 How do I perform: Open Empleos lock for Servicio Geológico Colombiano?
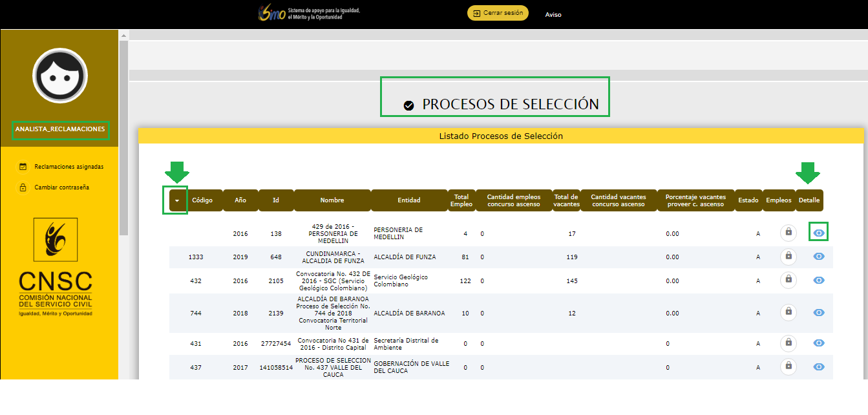coord(788,280)
